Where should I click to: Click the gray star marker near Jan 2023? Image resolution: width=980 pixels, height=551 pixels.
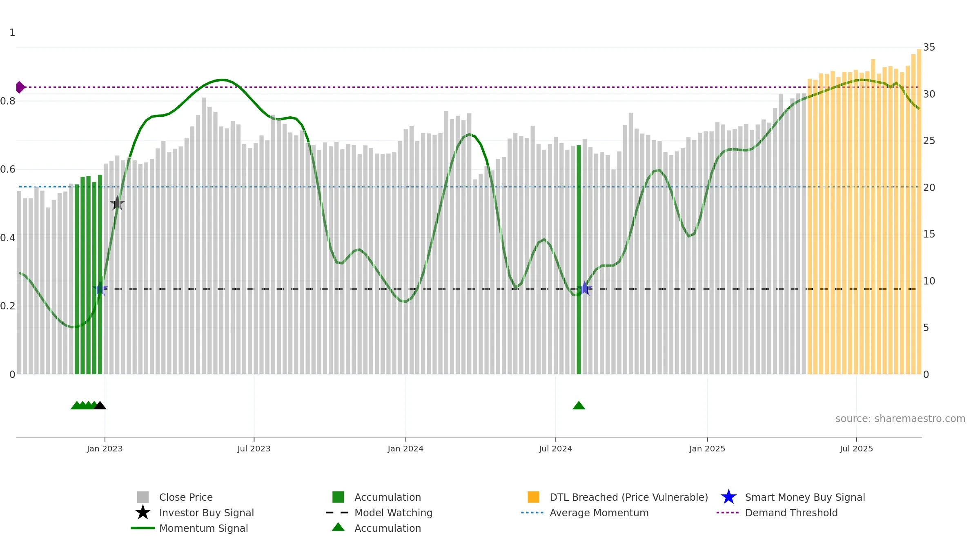tap(117, 203)
